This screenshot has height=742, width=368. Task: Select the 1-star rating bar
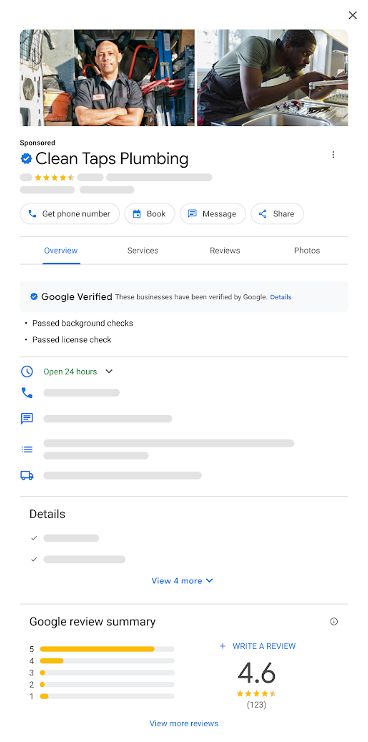[x=107, y=696]
